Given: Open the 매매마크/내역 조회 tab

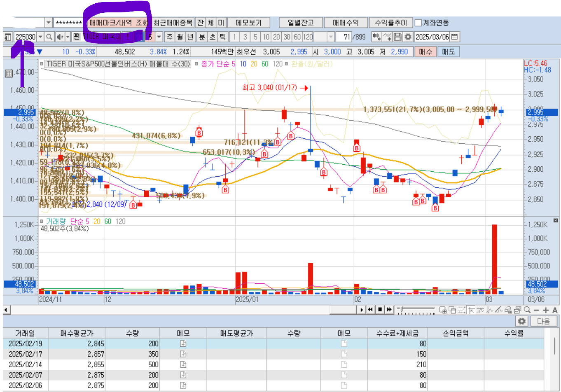Looking at the screenshot, I should pos(118,23).
